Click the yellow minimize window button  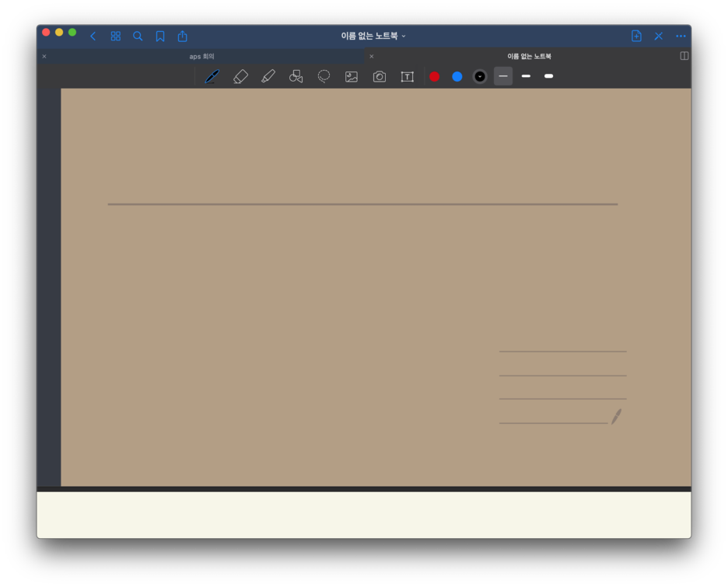pos(59,32)
